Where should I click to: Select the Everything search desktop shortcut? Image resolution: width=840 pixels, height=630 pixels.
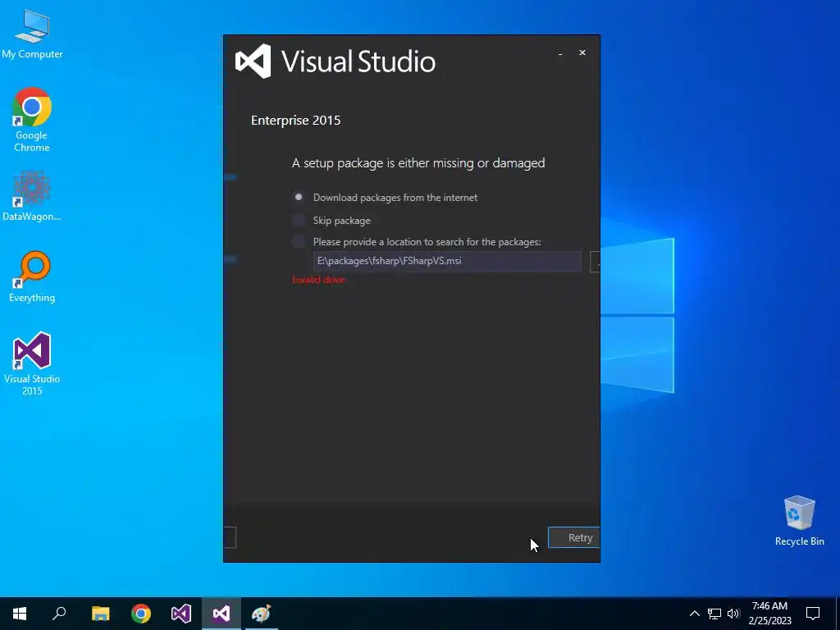point(32,277)
